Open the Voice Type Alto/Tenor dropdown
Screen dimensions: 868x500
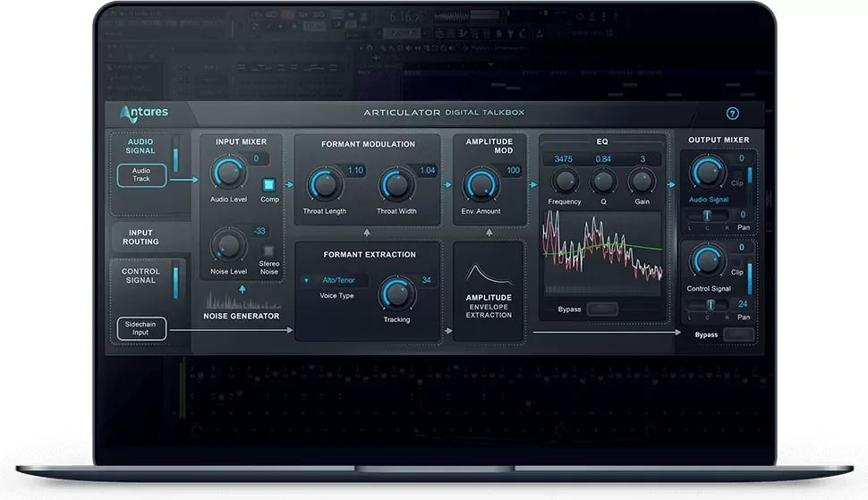click(335, 281)
